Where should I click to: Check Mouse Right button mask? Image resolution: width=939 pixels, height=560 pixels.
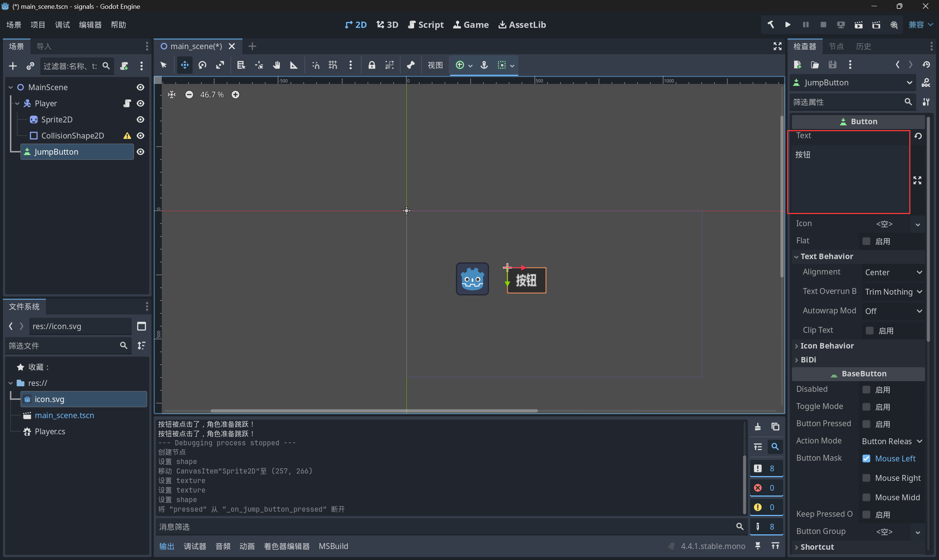(x=866, y=478)
